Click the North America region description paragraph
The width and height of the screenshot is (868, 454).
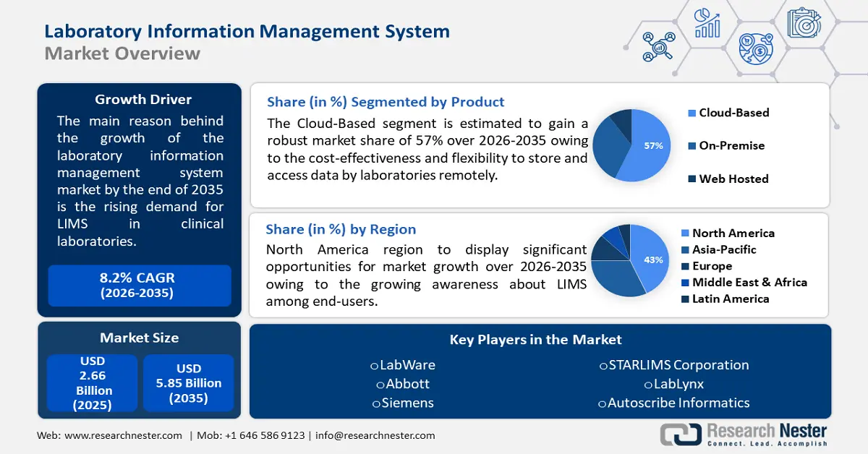point(426,275)
